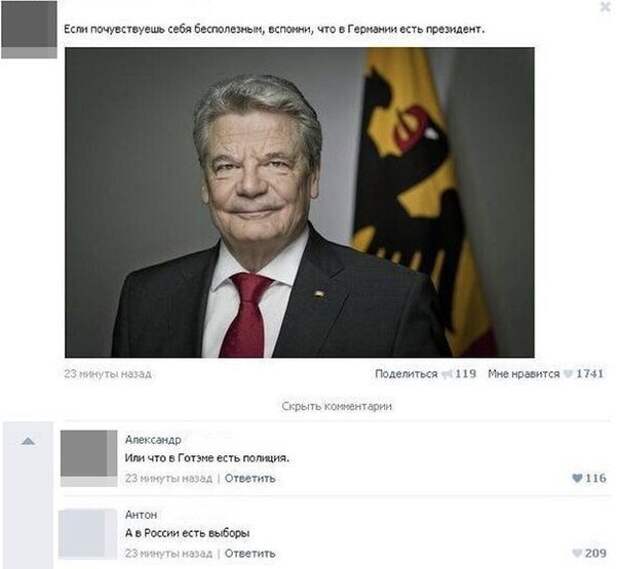The image size is (620, 569).
Task: Click the Мне нравится link
Action: [524, 374]
